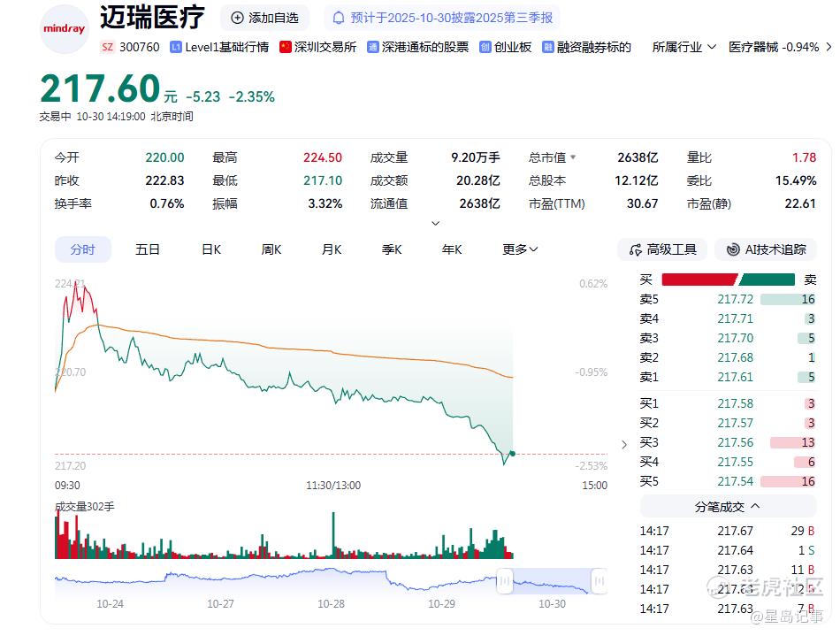
Task: Collapse order book panel arrow
Action: (624, 445)
